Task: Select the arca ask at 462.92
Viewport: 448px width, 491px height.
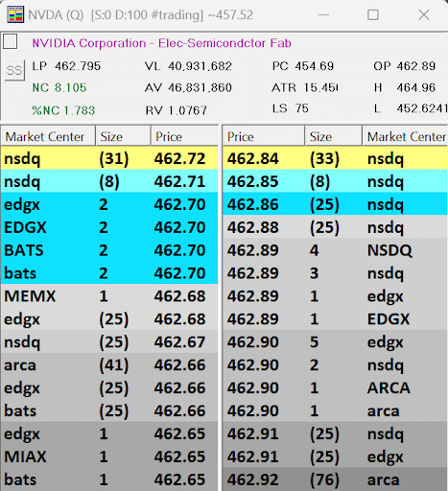Action: tap(335, 479)
